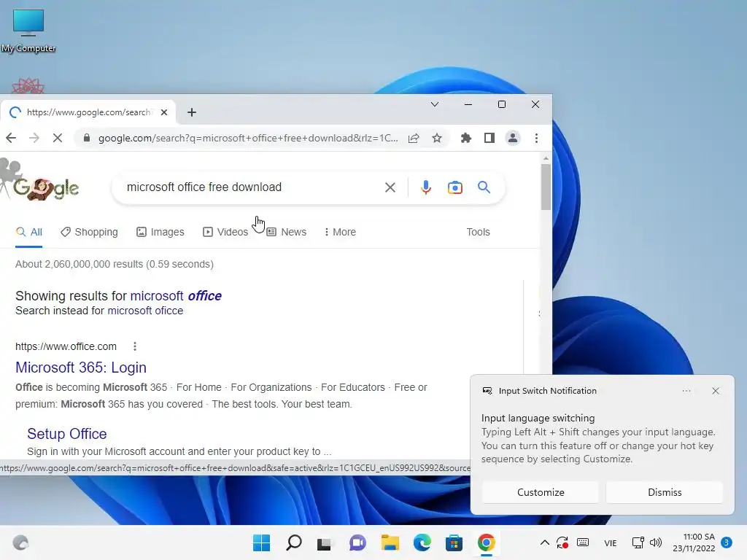The height and width of the screenshot is (560, 747).
Task: Open network settings tray icon
Action: tap(638, 542)
